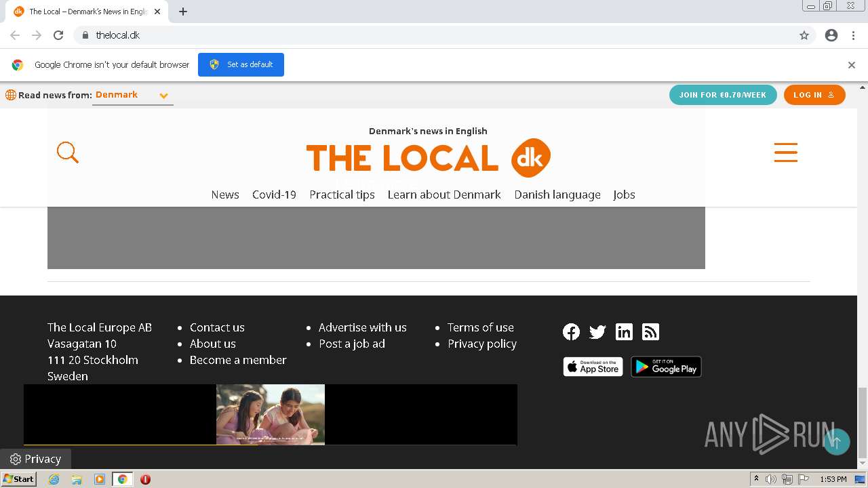Open Advertise with us link
The height and width of the screenshot is (488, 868).
pyautogui.click(x=363, y=327)
